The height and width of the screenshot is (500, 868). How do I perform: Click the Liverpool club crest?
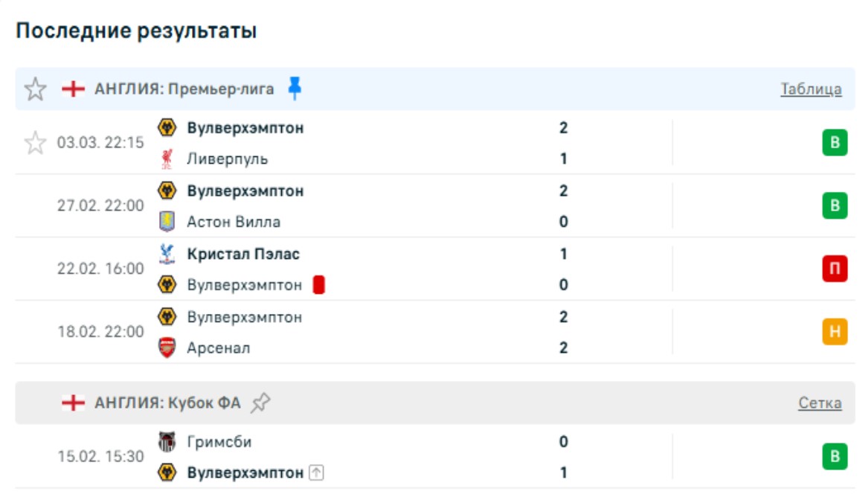point(167,159)
